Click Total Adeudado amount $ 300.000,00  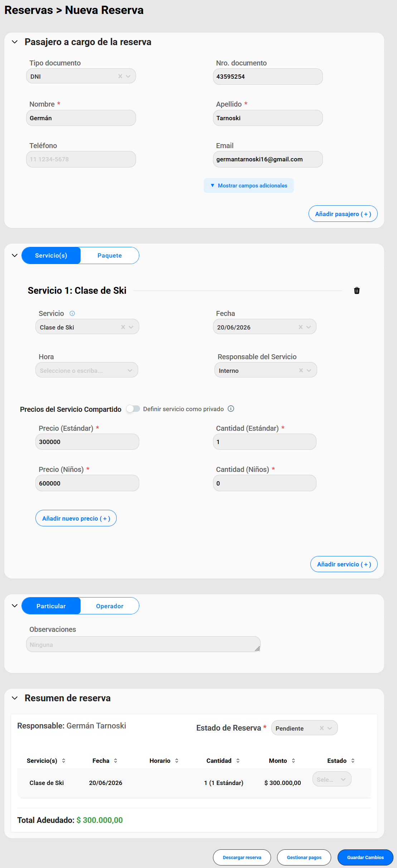tap(100, 820)
